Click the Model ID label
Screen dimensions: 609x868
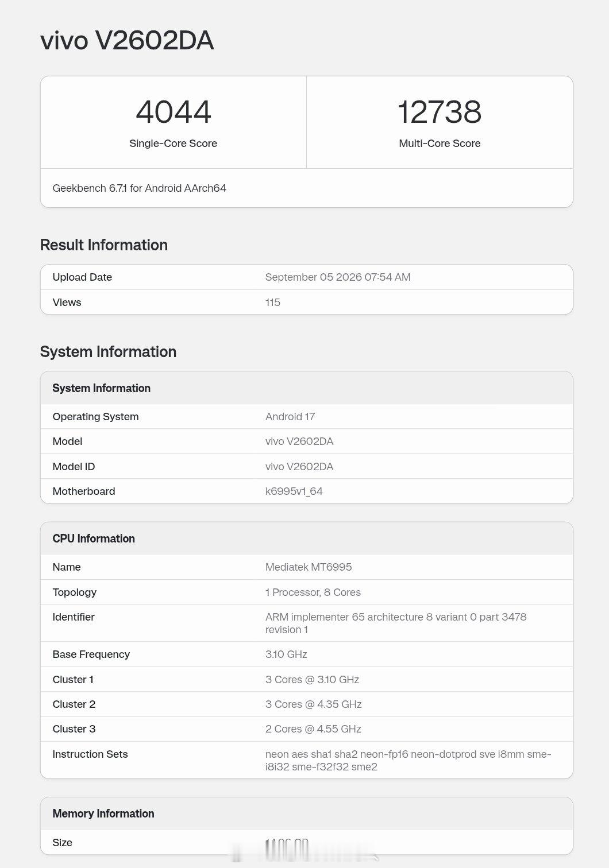pos(74,467)
